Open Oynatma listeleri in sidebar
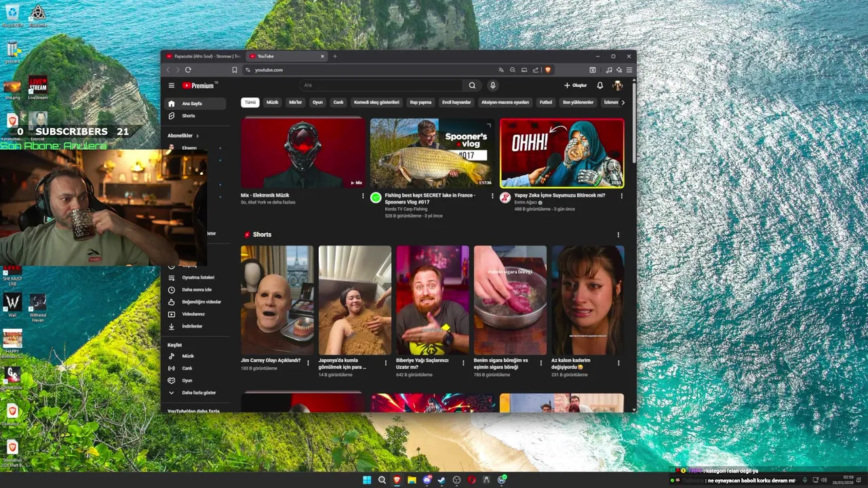868x488 pixels. (x=195, y=277)
